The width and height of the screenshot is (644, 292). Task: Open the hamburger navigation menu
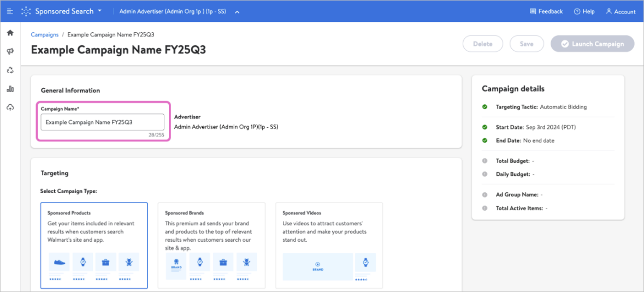tap(10, 11)
